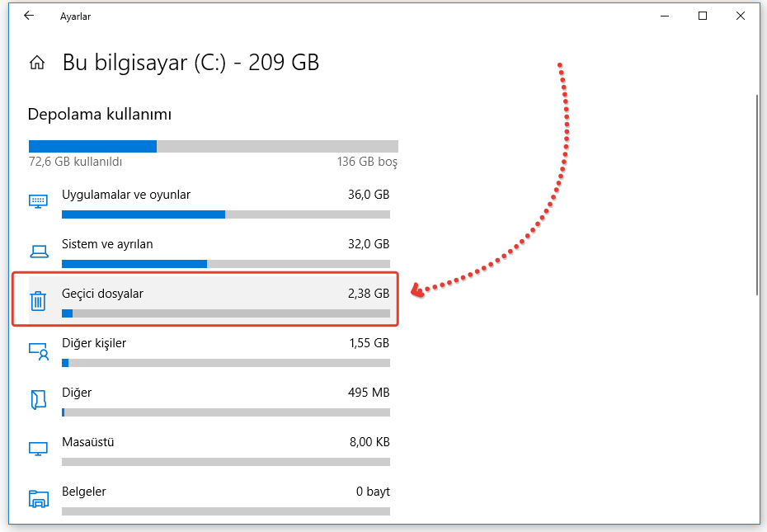Click the Masaüstü monitor icon
The image size is (767, 532).
(38, 449)
